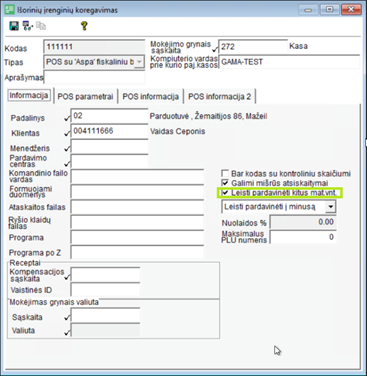Click the Menedžeris input field
Viewport: 367px width, 376px height.
pyautogui.click(x=109, y=147)
